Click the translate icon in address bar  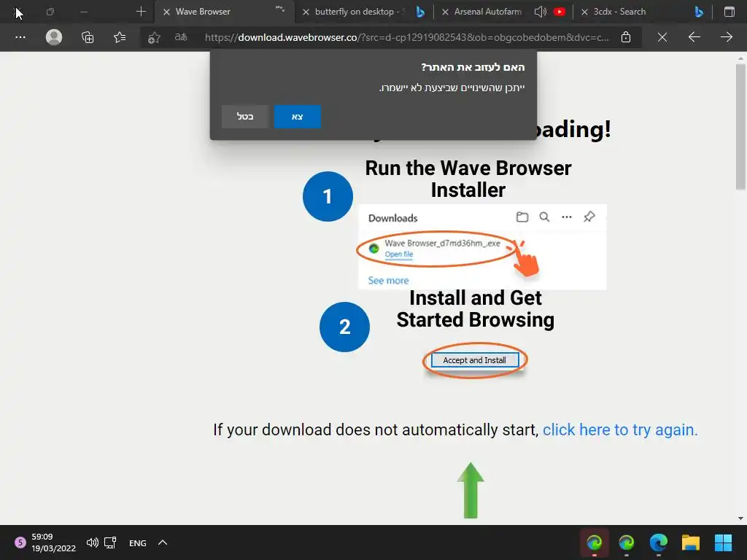tap(181, 37)
